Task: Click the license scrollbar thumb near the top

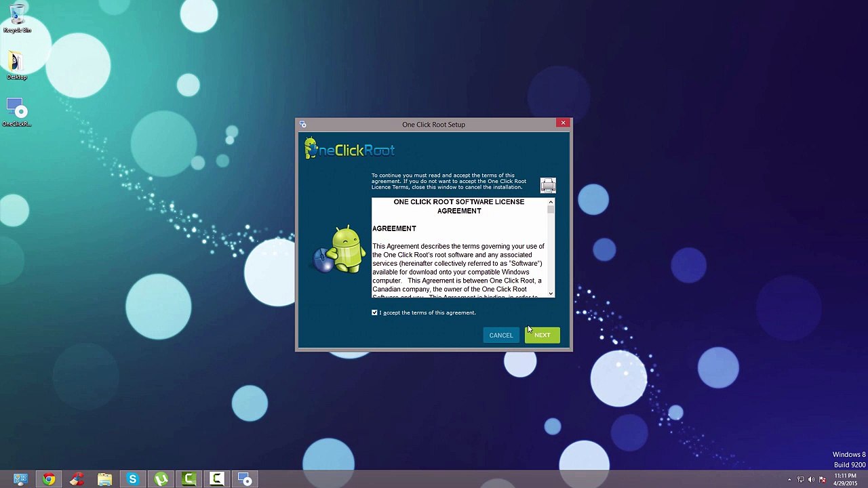Action: point(551,210)
